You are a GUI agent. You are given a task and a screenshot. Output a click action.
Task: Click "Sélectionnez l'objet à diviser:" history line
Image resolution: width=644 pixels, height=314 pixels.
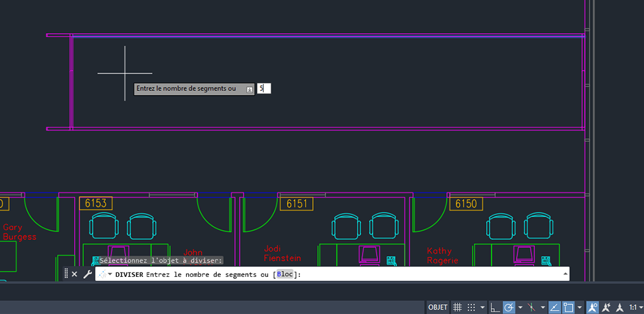pyautogui.click(x=162, y=260)
